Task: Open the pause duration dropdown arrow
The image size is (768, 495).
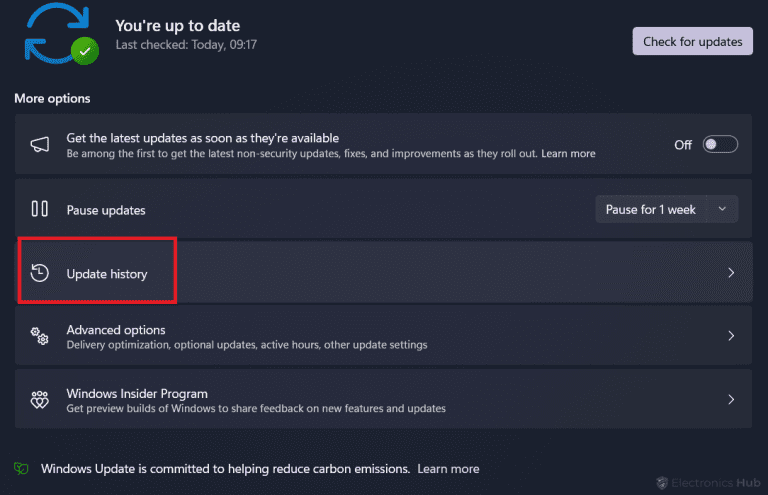Action: [x=722, y=209]
